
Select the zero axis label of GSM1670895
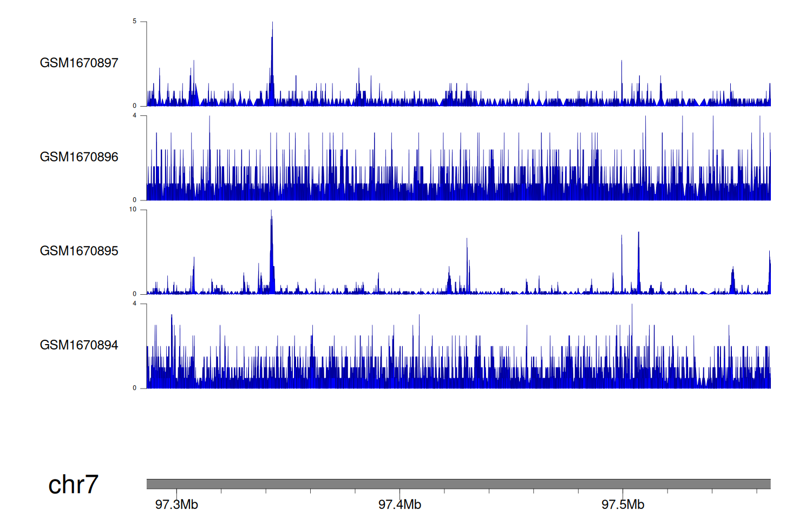(x=135, y=294)
